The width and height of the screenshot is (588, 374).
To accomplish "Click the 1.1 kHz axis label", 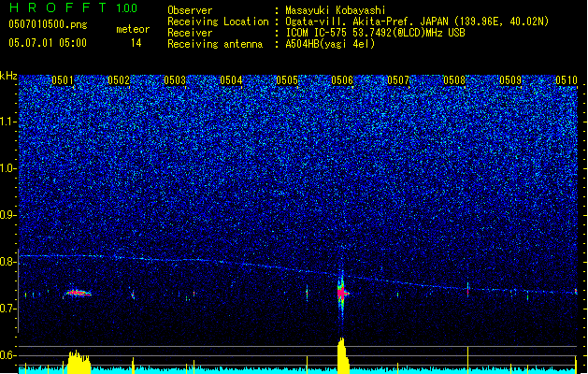I will tap(8, 122).
